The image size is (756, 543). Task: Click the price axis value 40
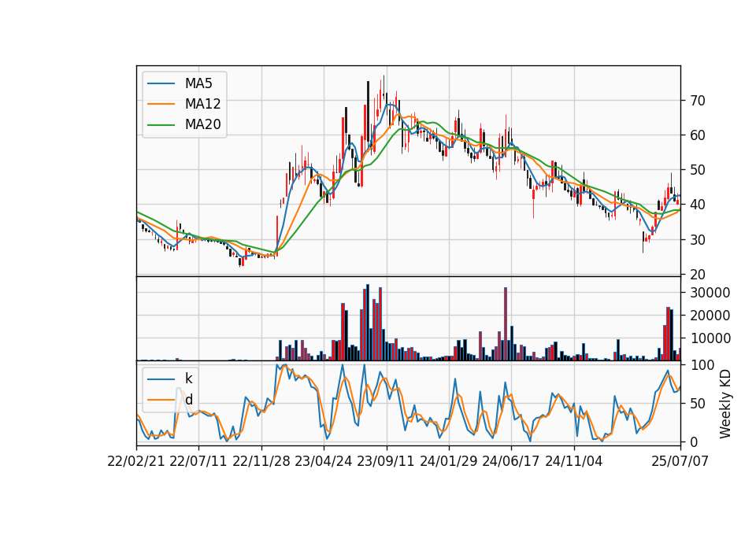click(699, 205)
